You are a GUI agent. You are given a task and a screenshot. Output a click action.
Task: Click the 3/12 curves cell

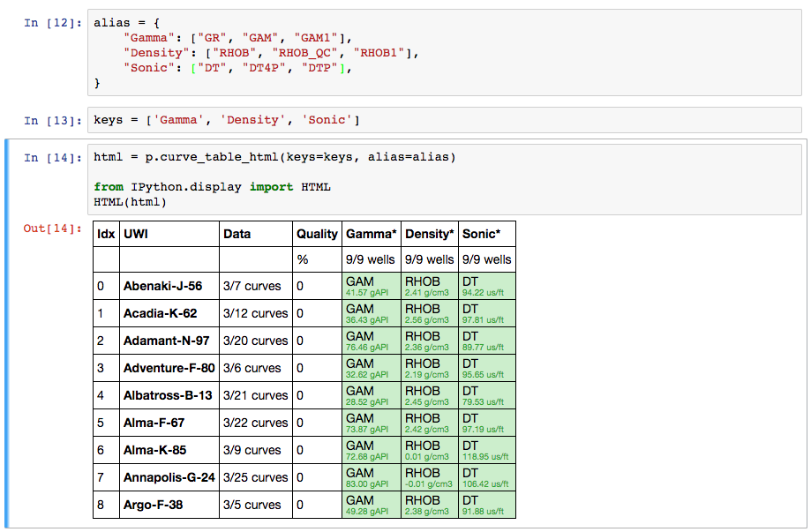pyautogui.click(x=256, y=313)
